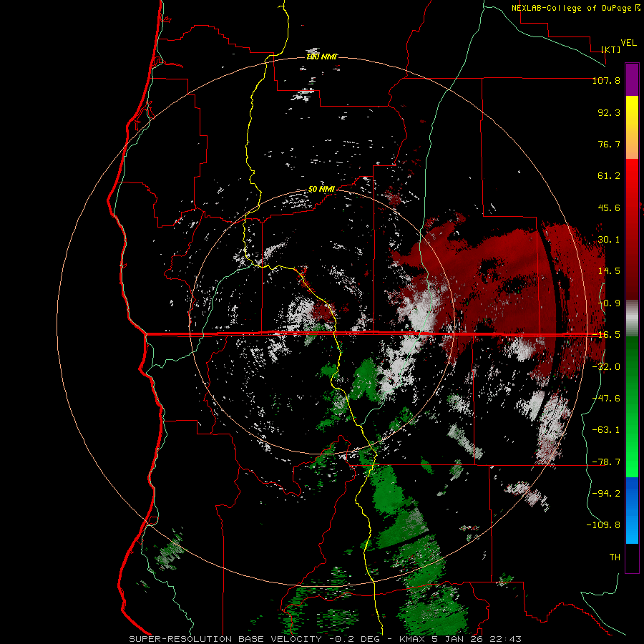The width and height of the screenshot is (644, 644).
Task: Select the -63.1 velocity scale value
Action: [x=606, y=430]
